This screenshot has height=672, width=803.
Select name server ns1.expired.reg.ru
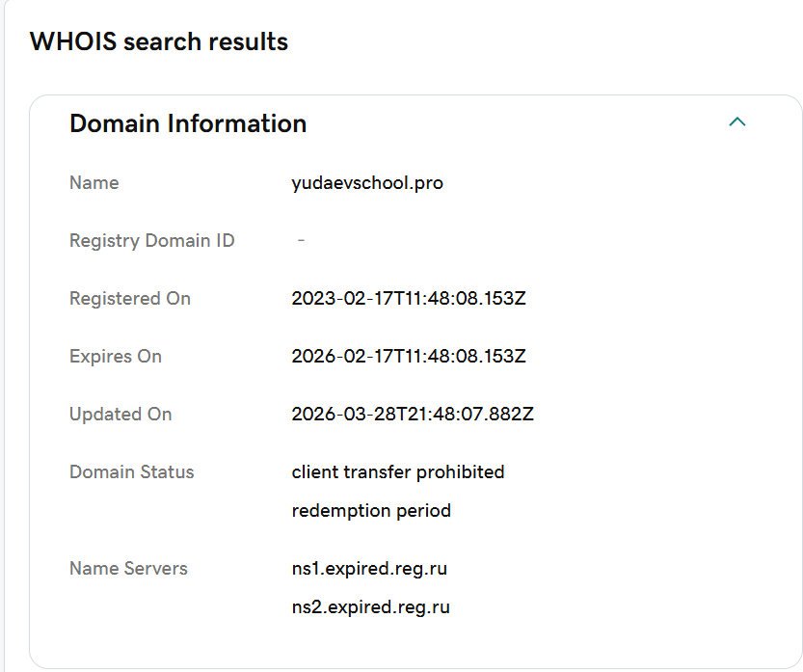click(x=369, y=569)
